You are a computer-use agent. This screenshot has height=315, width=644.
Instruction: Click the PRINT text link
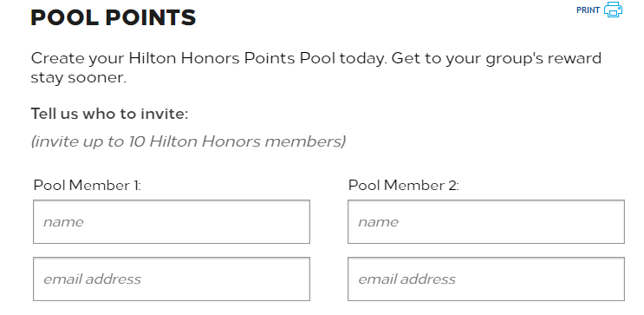pos(588,10)
